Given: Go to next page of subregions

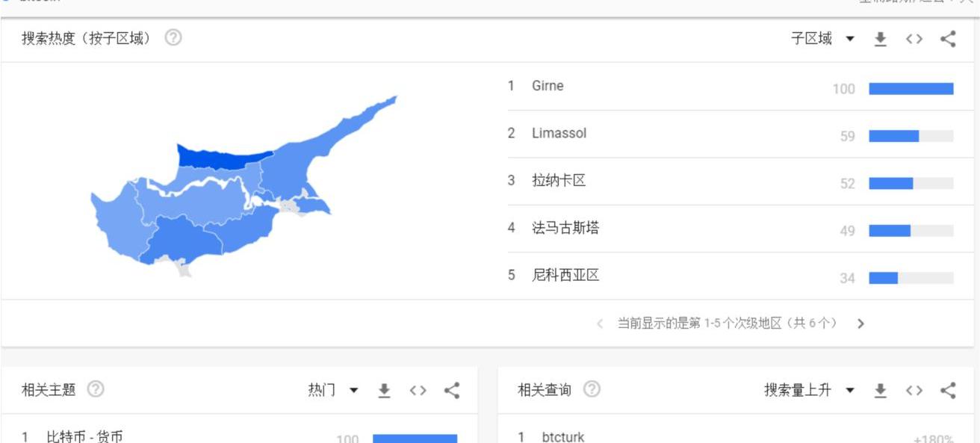Looking at the screenshot, I should click(860, 323).
